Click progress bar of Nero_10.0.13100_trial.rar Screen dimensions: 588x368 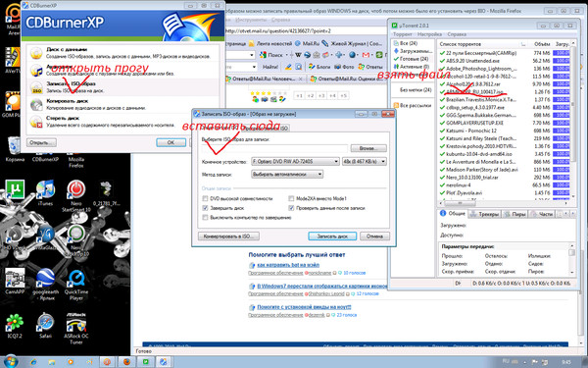coord(562,178)
